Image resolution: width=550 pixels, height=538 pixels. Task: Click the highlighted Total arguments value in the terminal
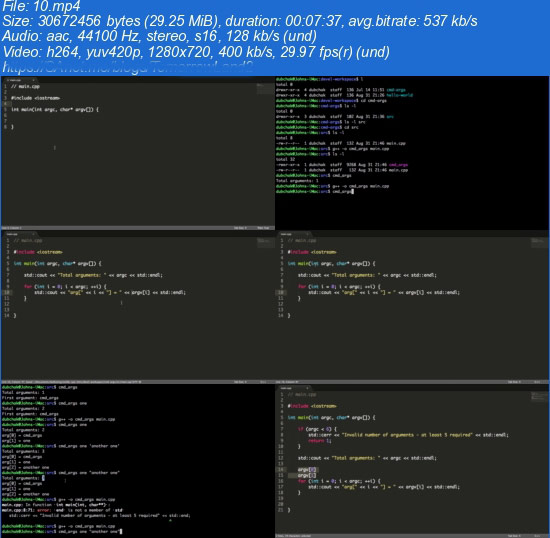click(43, 478)
